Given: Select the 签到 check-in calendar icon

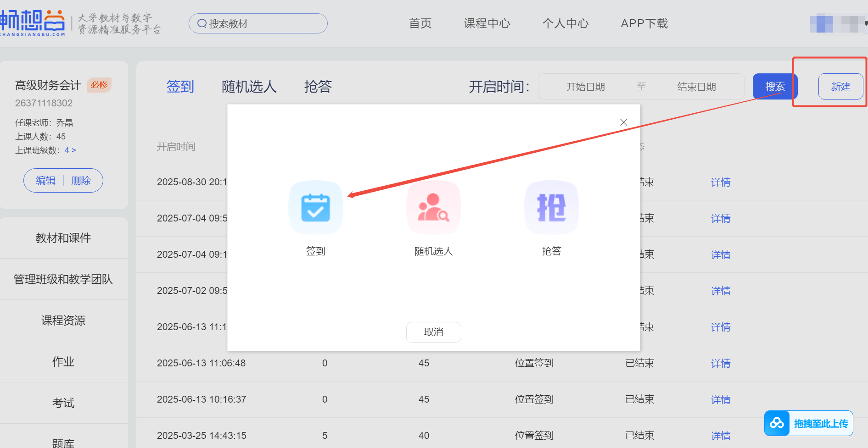Looking at the screenshot, I should [x=315, y=208].
